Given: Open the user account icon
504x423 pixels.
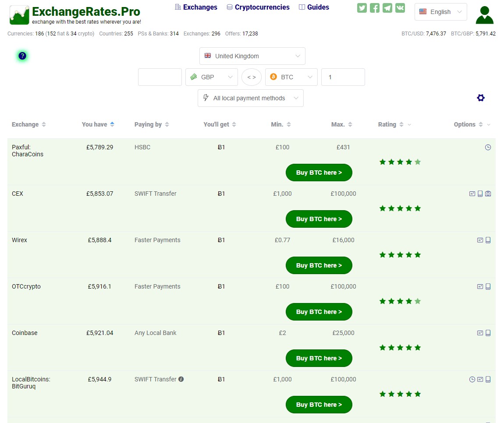Looking at the screenshot, I should tap(484, 14).
